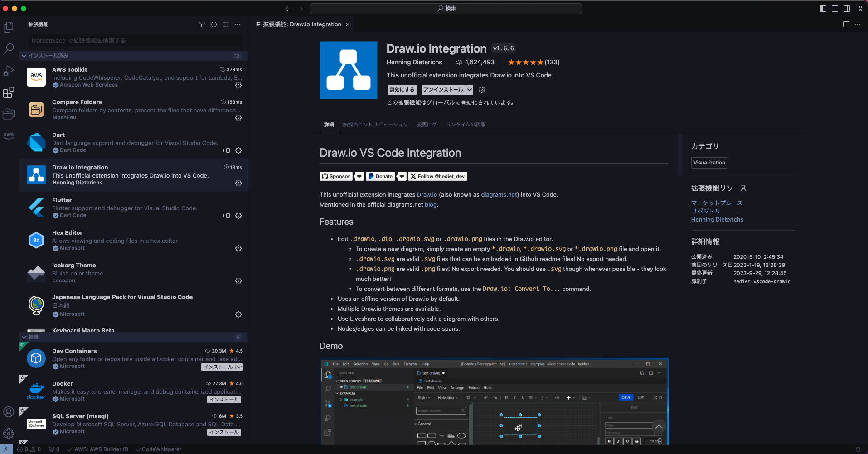This screenshot has height=454, width=868.
Task: Switch to 詳細 tab
Action: (329, 125)
